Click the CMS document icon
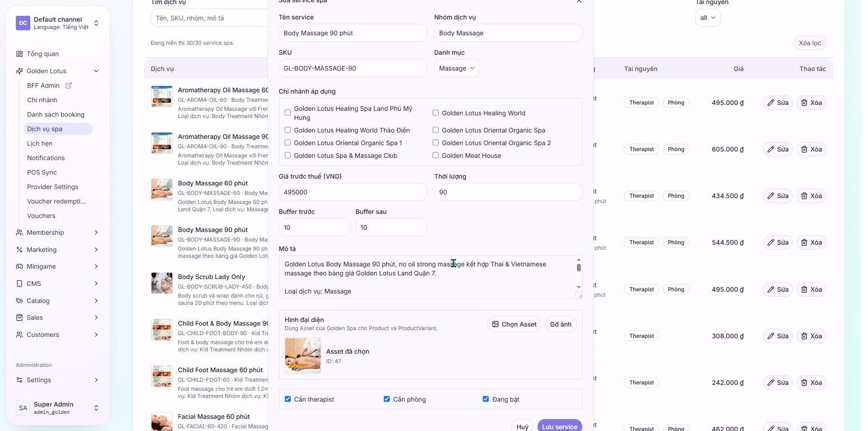868x431 pixels. point(19,284)
